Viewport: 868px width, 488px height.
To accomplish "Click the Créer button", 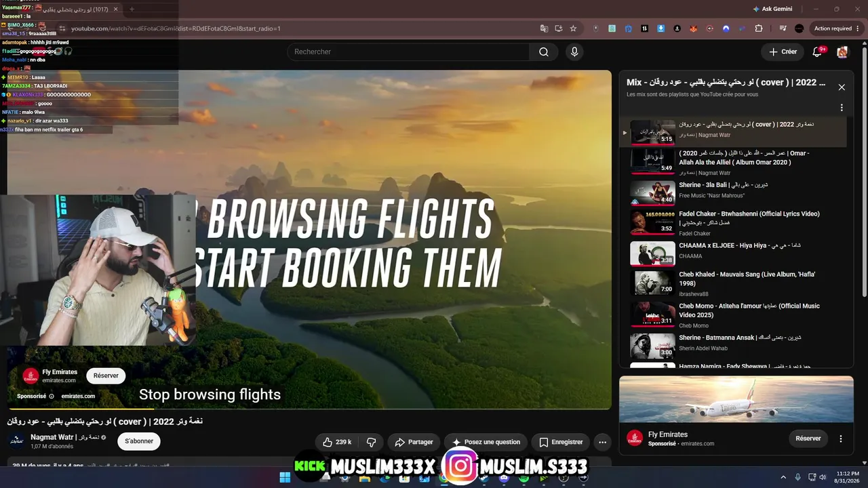I will point(783,52).
